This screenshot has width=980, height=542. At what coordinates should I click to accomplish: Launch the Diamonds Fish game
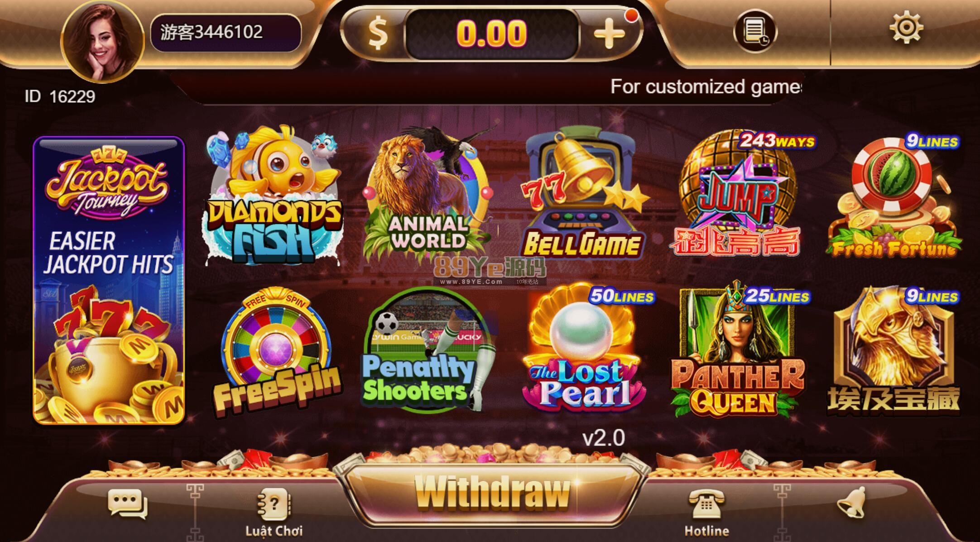click(x=273, y=195)
